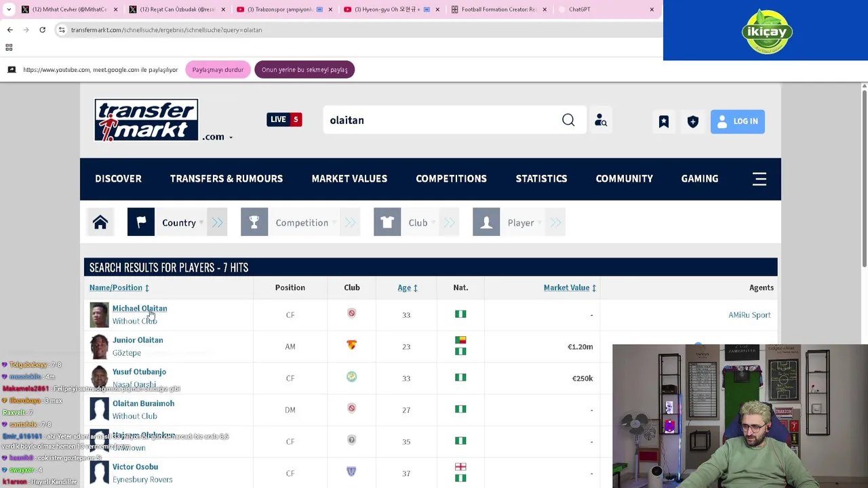Click the olaitan search input field
This screenshot has height=488, width=868.
pos(441,120)
